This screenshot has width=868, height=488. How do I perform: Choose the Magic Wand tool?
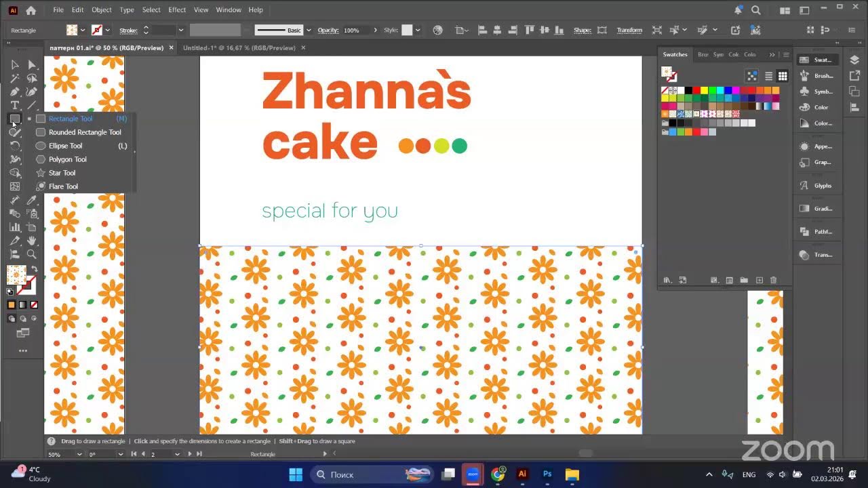point(14,78)
